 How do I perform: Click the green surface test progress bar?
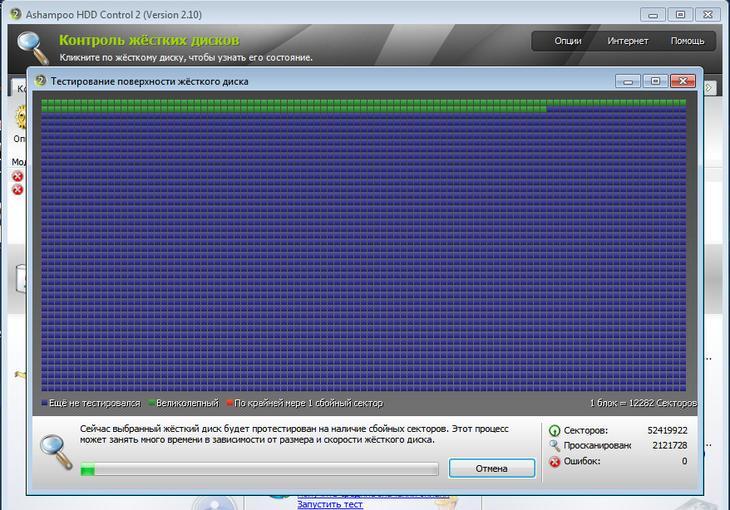pyautogui.click(x=258, y=468)
